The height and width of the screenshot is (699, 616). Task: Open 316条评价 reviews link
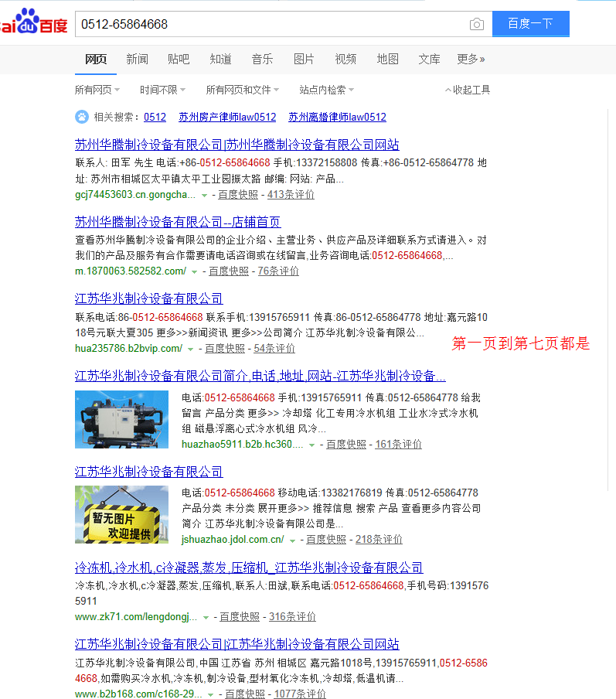point(292,617)
